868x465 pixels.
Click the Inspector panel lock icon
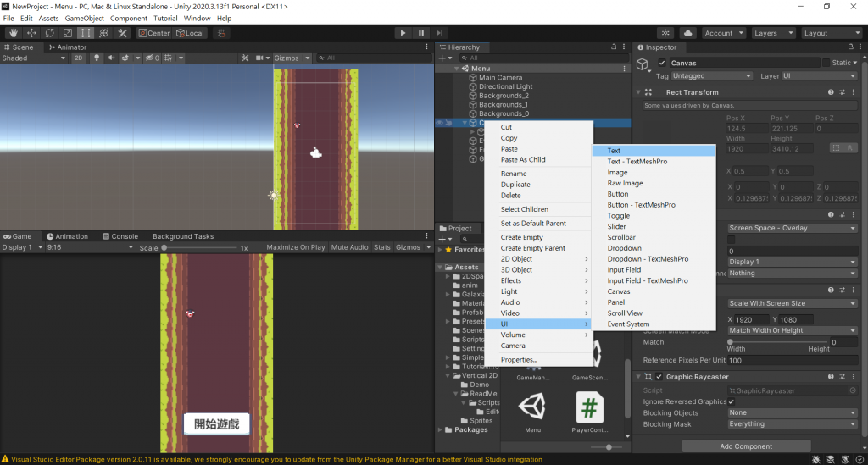[x=851, y=47]
